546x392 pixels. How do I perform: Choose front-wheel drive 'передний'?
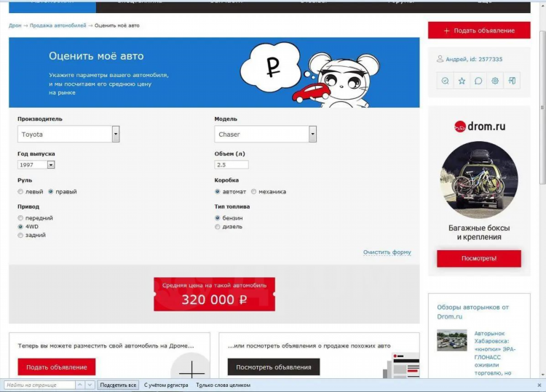pyautogui.click(x=20, y=218)
